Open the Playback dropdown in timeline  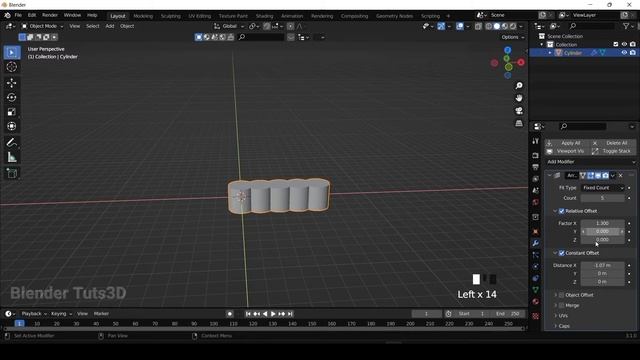click(x=34, y=314)
